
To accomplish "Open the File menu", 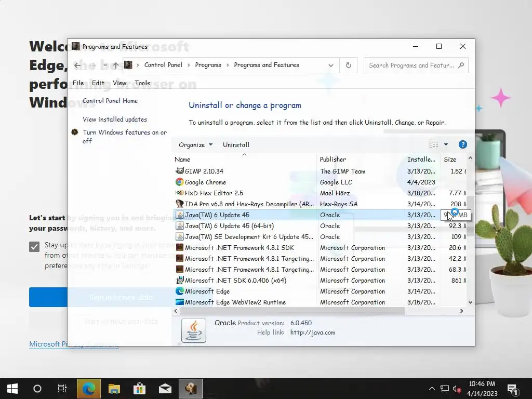I will click(78, 83).
